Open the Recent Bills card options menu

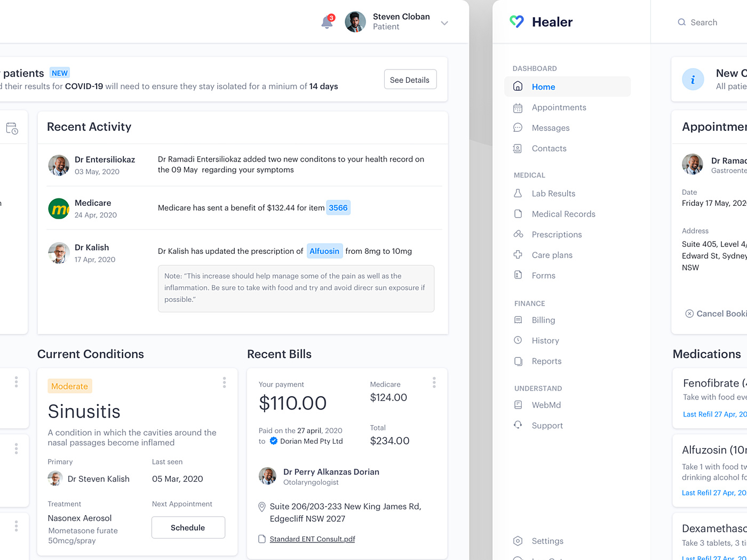click(x=434, y=382)
